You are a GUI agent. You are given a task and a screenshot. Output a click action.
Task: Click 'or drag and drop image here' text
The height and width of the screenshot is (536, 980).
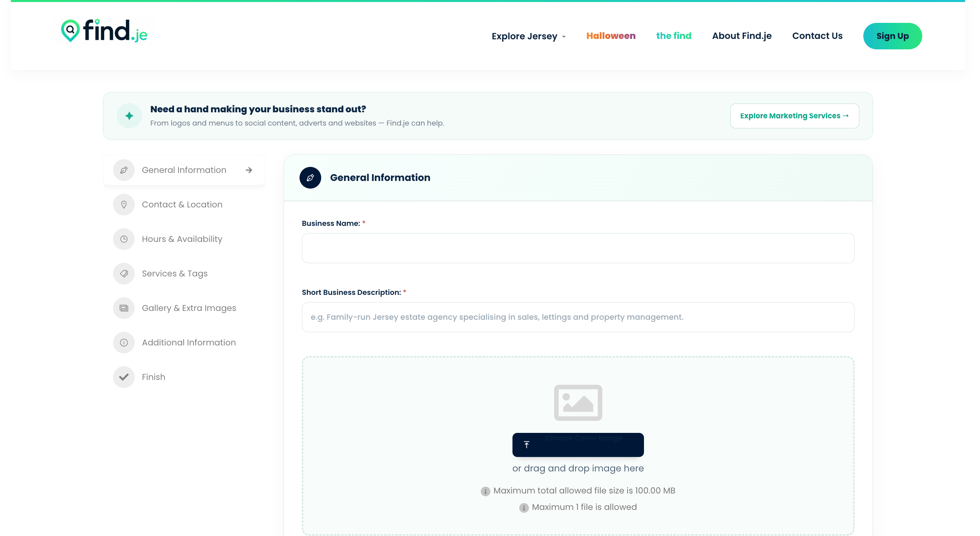point(578,468)
